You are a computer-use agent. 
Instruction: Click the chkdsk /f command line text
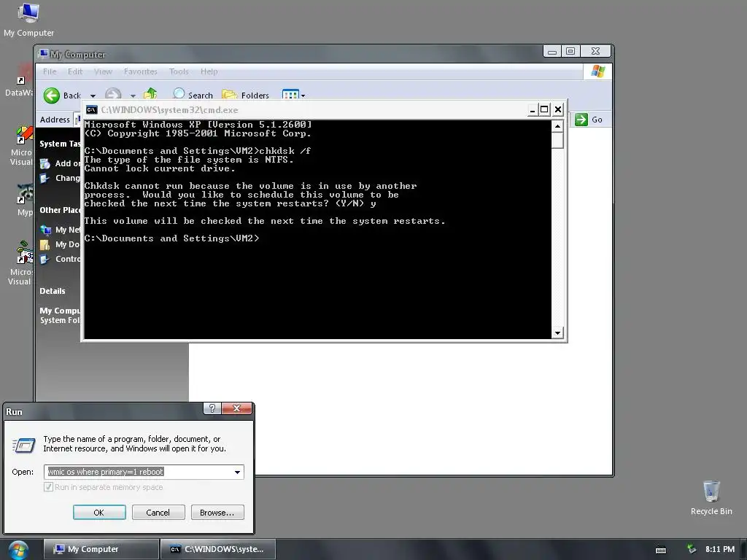point(285,151)
